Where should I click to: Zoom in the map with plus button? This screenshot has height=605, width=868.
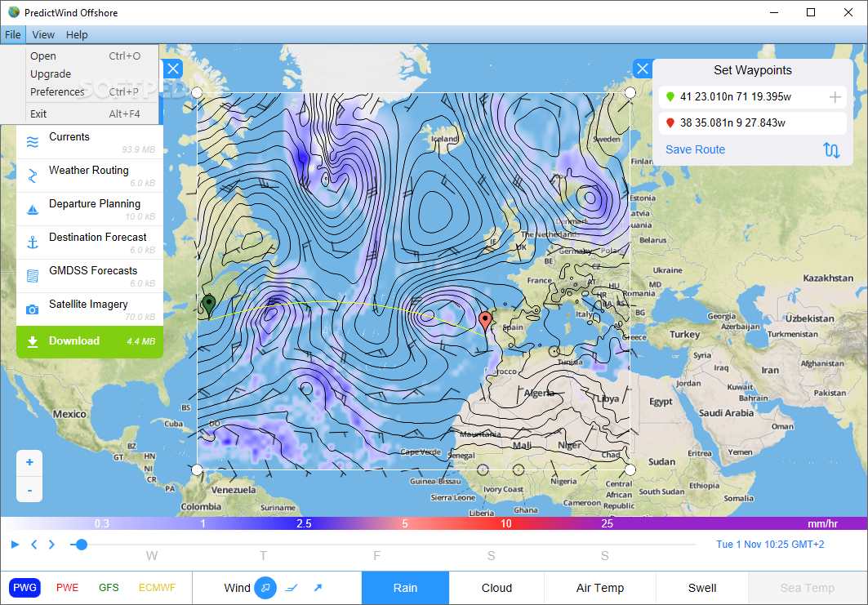(x=29, y=463)
